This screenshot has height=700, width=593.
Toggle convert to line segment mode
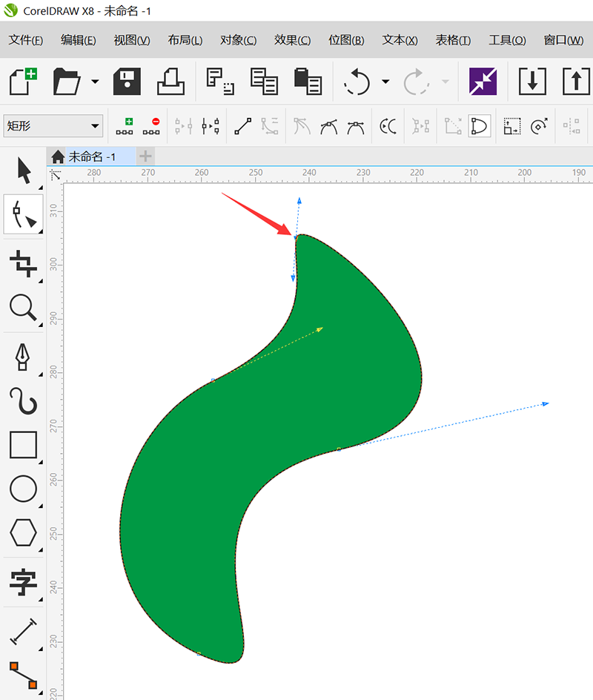242,126
